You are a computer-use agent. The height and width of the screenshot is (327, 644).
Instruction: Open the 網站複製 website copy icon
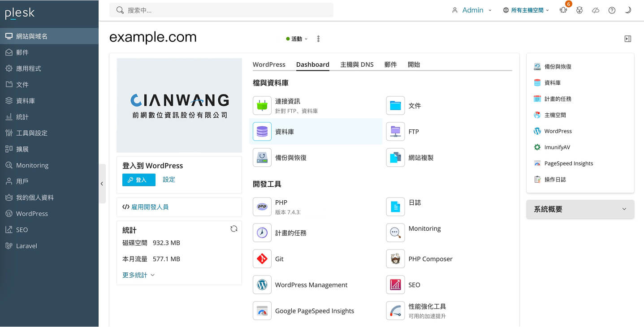point(395,158)
